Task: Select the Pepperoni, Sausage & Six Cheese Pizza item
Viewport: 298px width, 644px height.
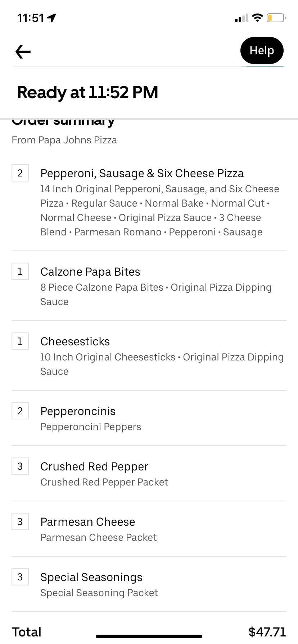Action: click(142, 173)
